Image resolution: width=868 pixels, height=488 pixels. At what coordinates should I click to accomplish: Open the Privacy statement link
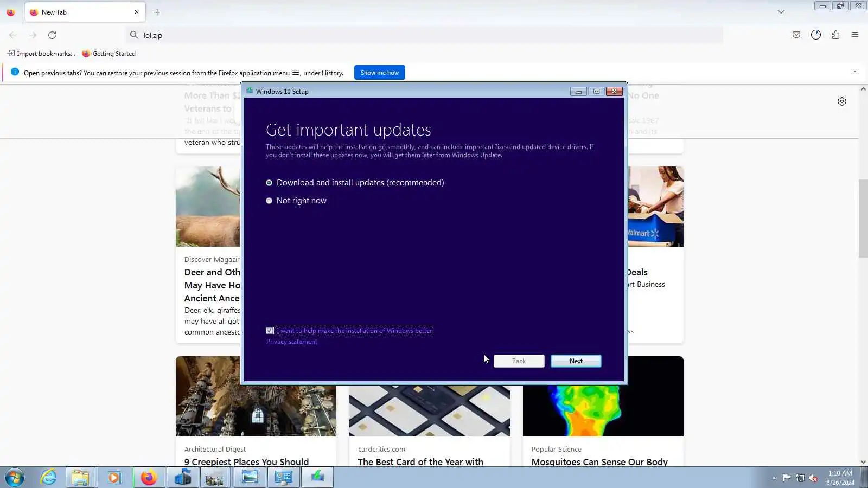pos(292,342)
